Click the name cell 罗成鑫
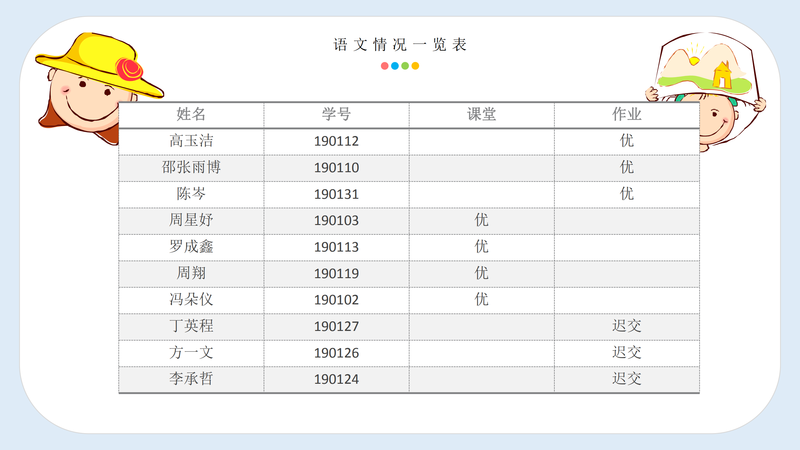The width and height of the screenshot is (800, 450). click(x=191, y=247)
